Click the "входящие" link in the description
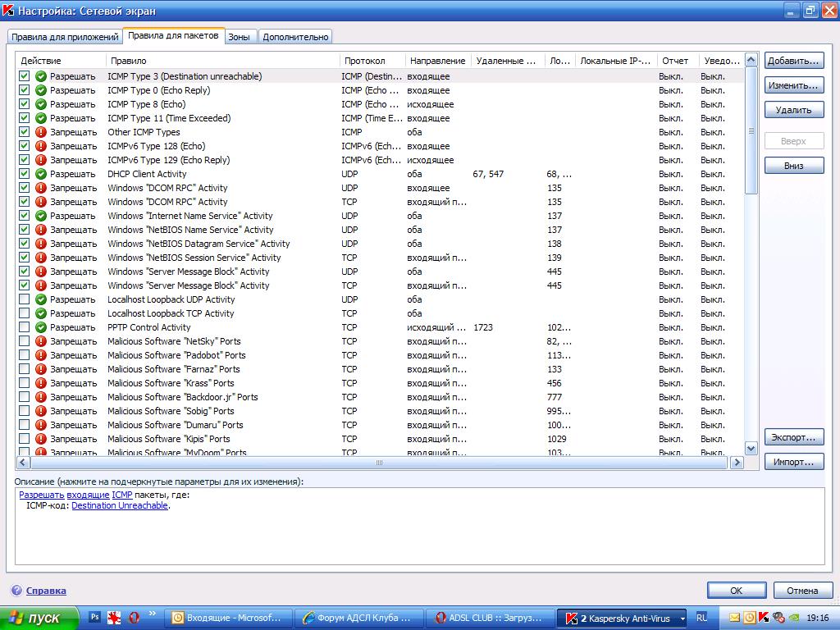 pyautogui.click(x=88, y=495)
